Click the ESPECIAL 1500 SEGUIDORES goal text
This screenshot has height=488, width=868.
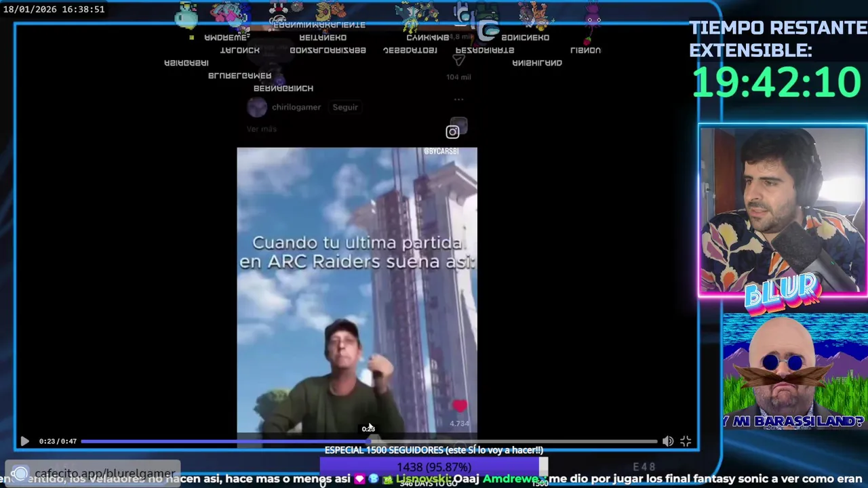click(x=434, y=450)
